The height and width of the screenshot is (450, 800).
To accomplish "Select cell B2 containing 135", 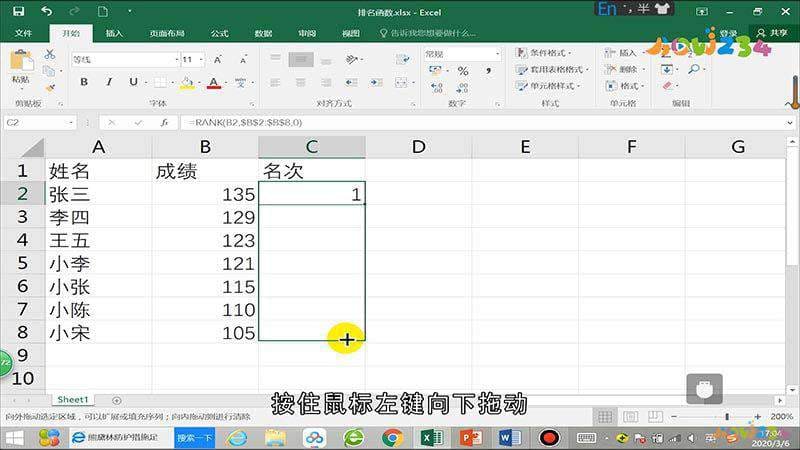I will [205, 194].
